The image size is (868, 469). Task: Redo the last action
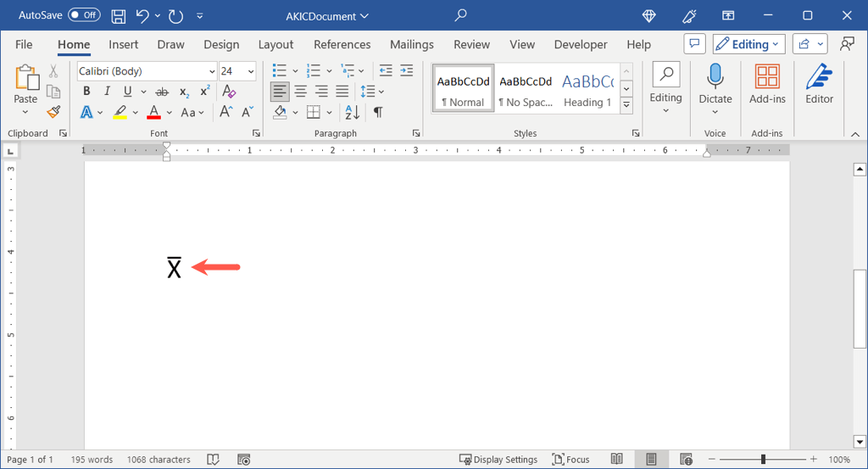click(176, 16)
